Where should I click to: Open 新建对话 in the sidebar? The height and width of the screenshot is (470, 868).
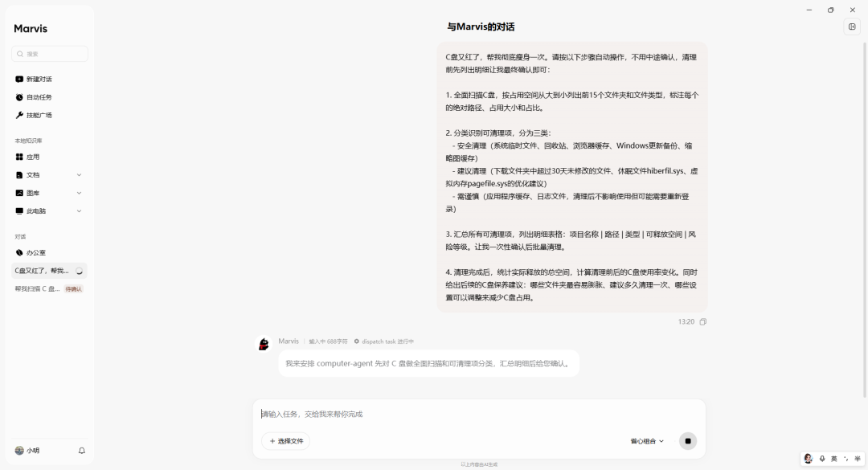[x=49, y=80]
